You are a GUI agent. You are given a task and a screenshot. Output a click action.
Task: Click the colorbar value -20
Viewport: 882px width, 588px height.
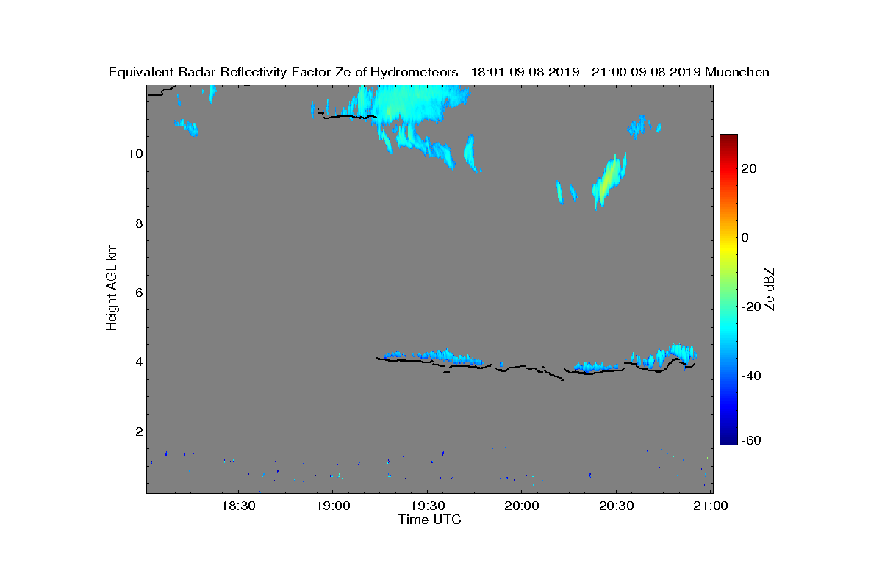point(750,306)
